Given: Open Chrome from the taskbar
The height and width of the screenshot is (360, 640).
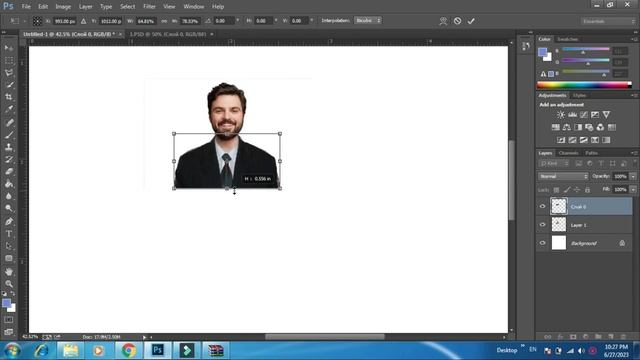Looking at the screenshot, I should (128, 351).
